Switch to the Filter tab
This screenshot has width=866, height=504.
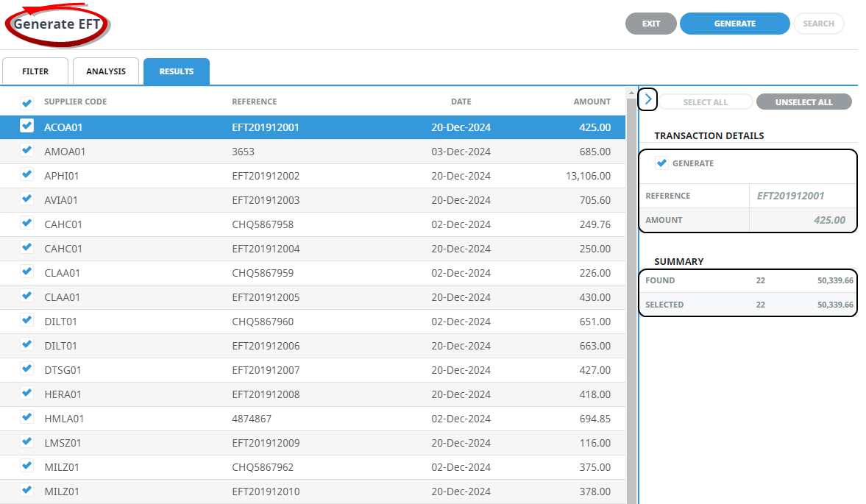point(35,71)
